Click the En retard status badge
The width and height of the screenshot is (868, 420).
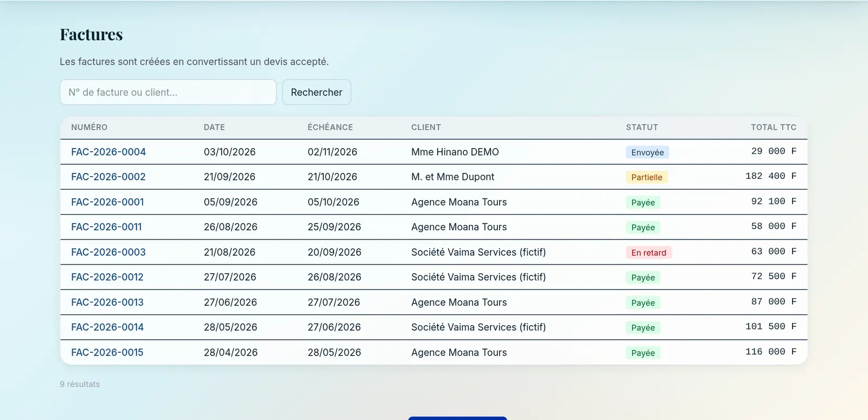pos(649,253)
